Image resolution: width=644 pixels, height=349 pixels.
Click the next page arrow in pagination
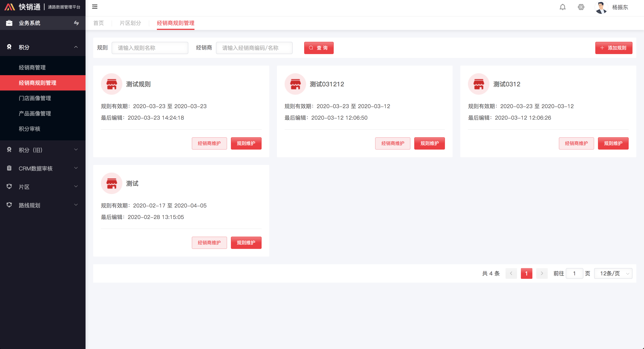[542, 273]
